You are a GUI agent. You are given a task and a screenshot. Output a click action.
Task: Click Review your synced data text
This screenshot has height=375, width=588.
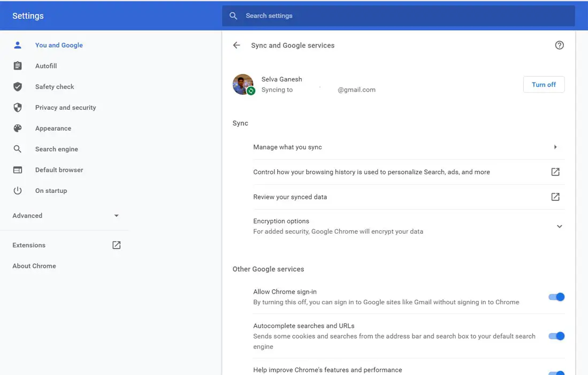click(x=290, y=197)
